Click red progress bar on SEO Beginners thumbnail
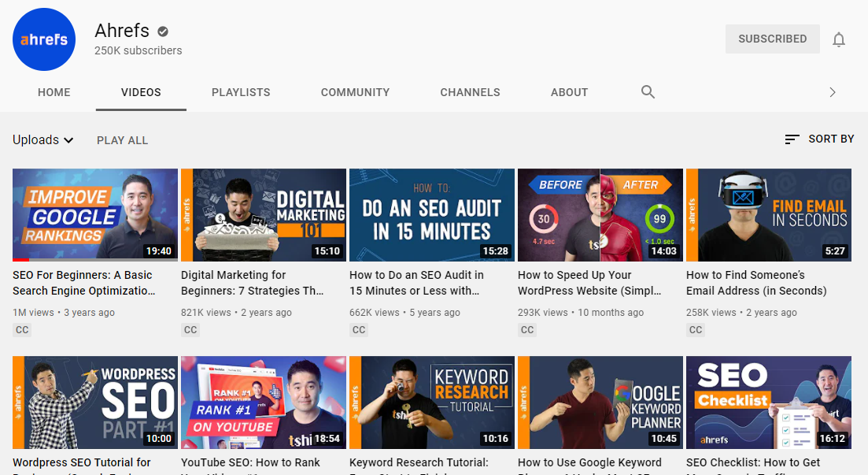The width and height of the screenshot is (868, 475). [x=21, y=259]
